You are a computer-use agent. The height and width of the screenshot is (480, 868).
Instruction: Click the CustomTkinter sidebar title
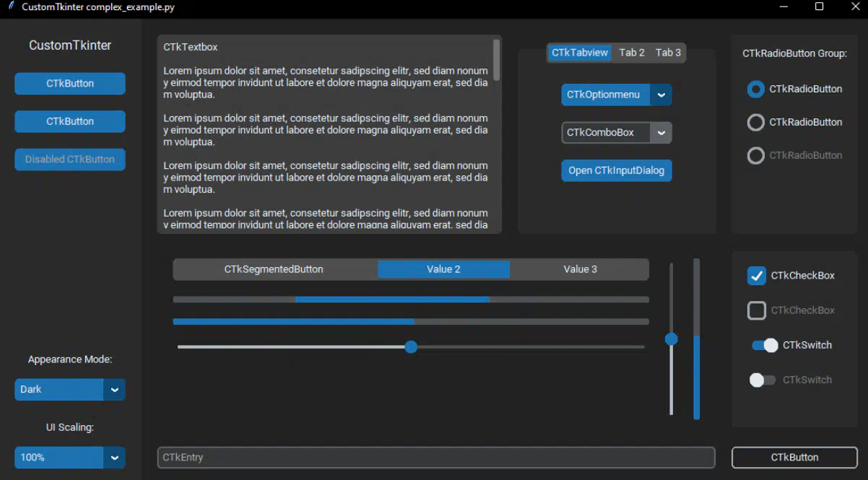coord(70,45)
